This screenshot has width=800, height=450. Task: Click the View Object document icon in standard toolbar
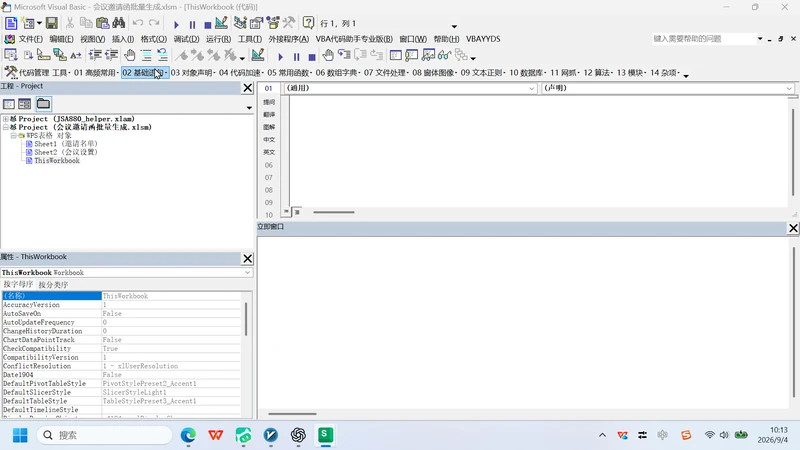(11, 23)
